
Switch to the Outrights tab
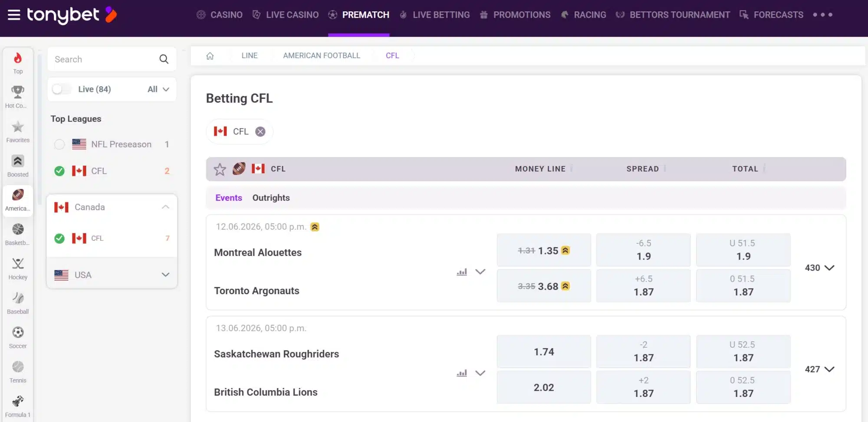click(x=271, y=198)
